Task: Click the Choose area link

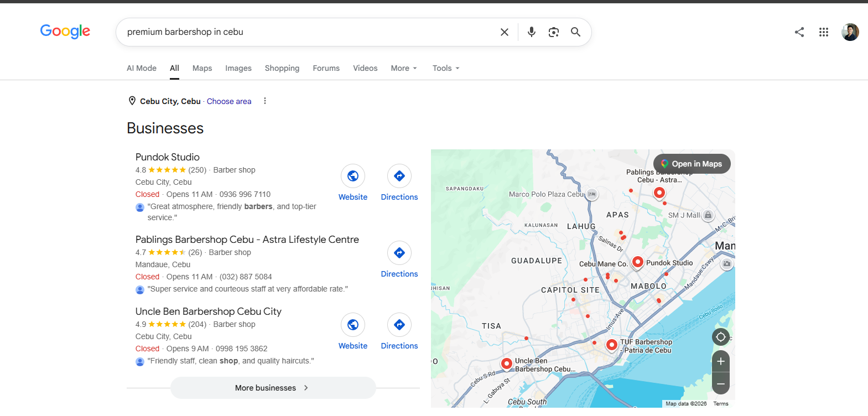Action: click(229, 101)
